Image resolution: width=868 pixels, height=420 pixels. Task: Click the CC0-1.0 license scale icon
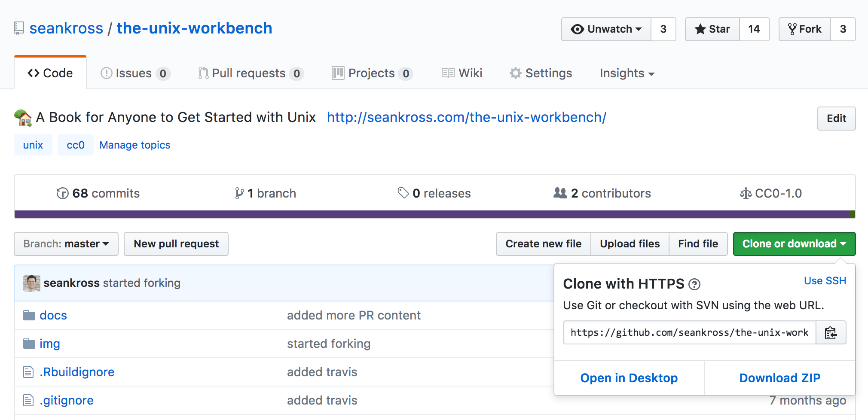tap(746, 194)
